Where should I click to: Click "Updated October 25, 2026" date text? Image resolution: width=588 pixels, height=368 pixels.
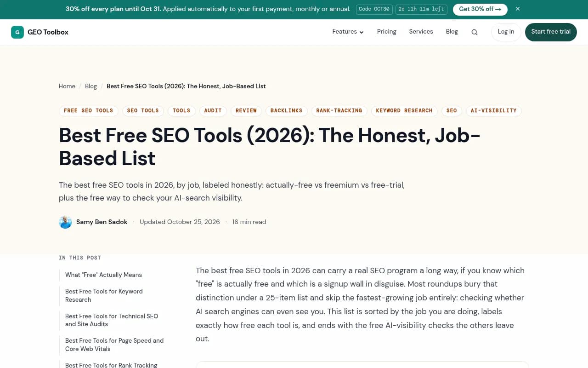click(180, 222)
